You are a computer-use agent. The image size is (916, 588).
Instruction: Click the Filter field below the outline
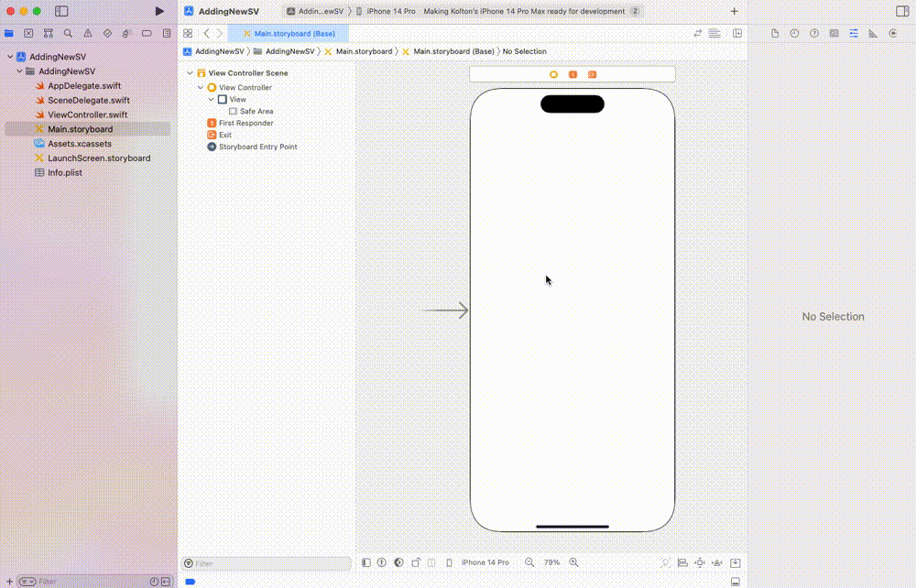266,562
